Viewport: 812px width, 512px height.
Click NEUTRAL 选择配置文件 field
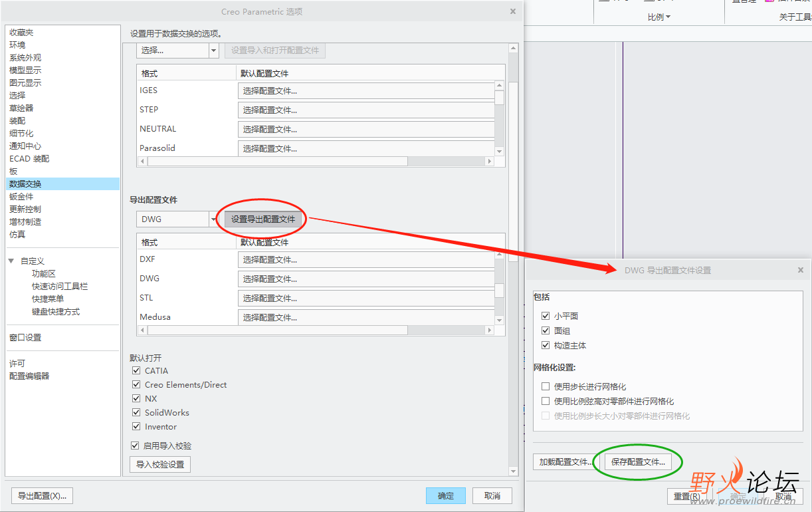pos(366,130)
